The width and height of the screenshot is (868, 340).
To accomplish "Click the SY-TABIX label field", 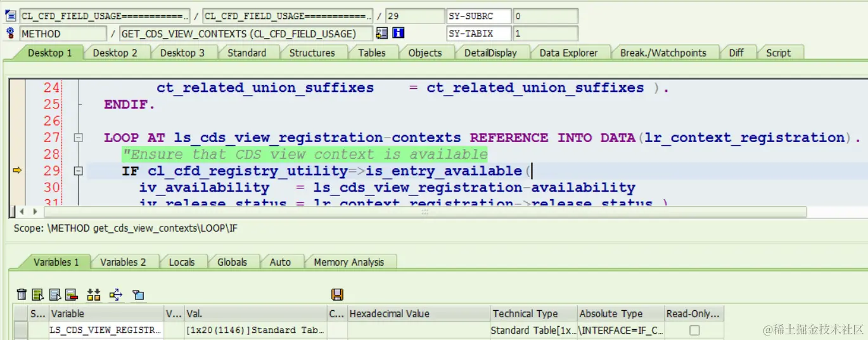I will [478, 34].
